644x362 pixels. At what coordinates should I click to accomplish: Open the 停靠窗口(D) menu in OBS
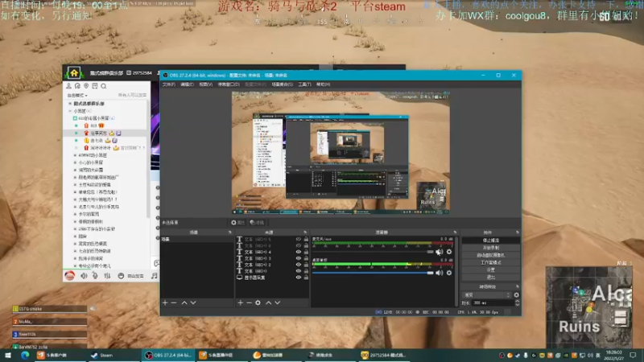[x=229, y=84]
